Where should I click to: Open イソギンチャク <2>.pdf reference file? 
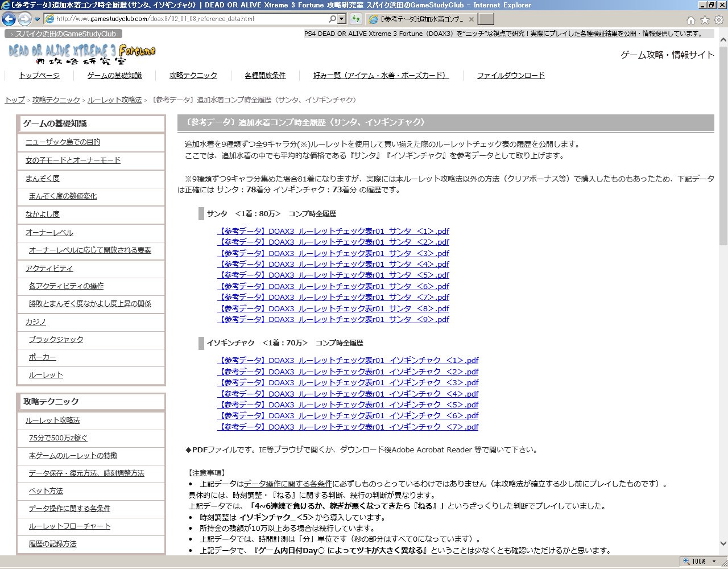(348, 372)
